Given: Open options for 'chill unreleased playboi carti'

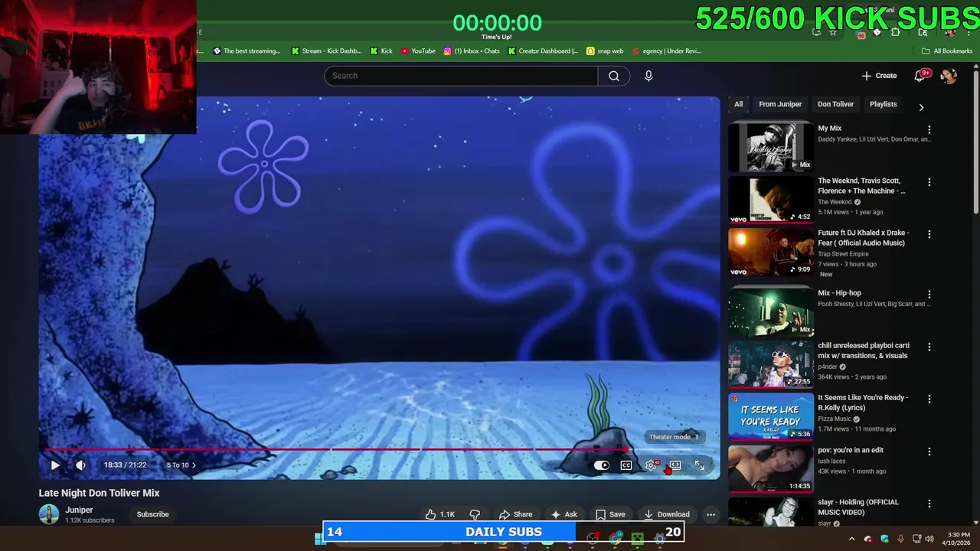Looking at the screenshot, I should (929, 347).
